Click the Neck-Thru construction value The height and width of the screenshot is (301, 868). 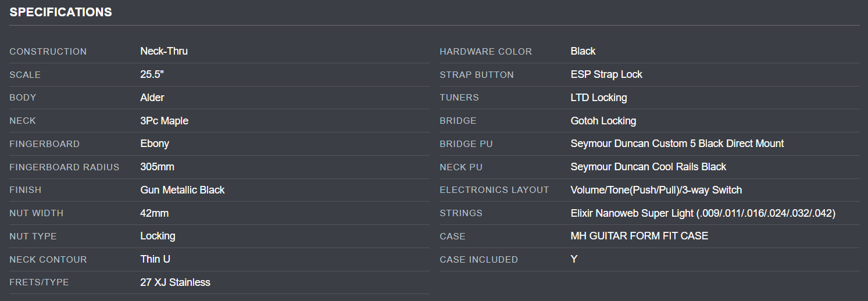[x=164, y=51]
